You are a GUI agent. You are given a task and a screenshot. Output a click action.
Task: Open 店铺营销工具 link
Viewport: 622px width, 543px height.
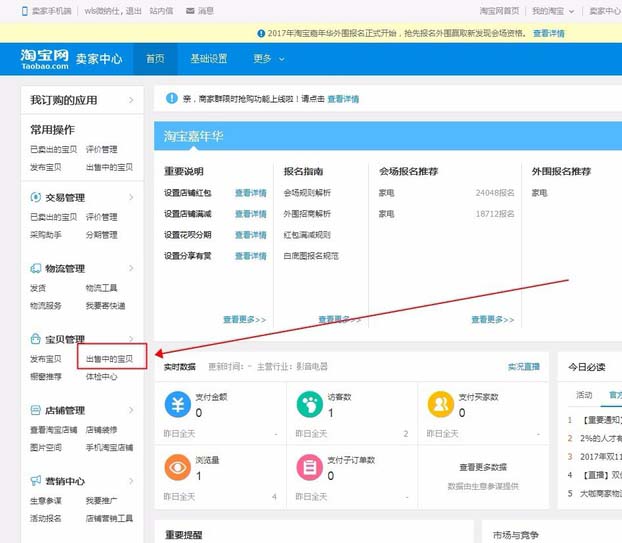point(109,518)
